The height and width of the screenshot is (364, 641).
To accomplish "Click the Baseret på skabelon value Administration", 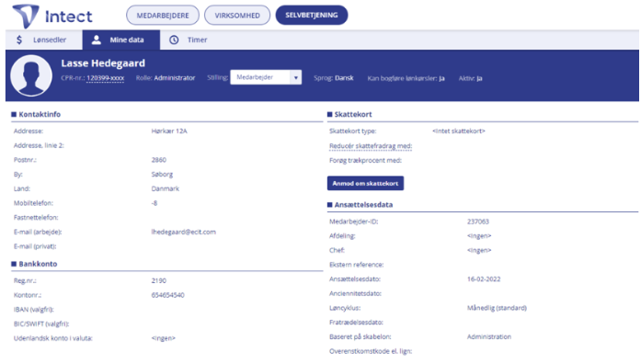I will 489,336.
